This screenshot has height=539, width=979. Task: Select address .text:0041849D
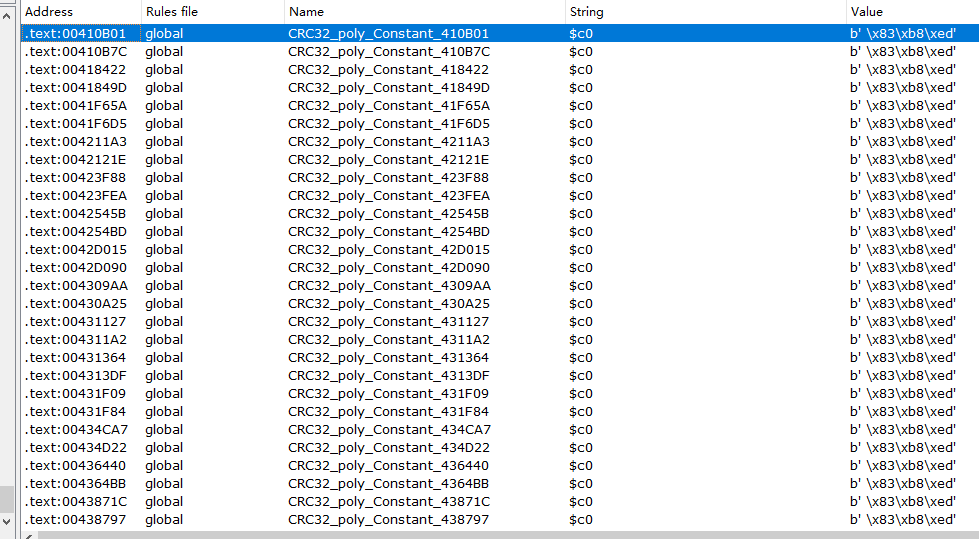76,88
